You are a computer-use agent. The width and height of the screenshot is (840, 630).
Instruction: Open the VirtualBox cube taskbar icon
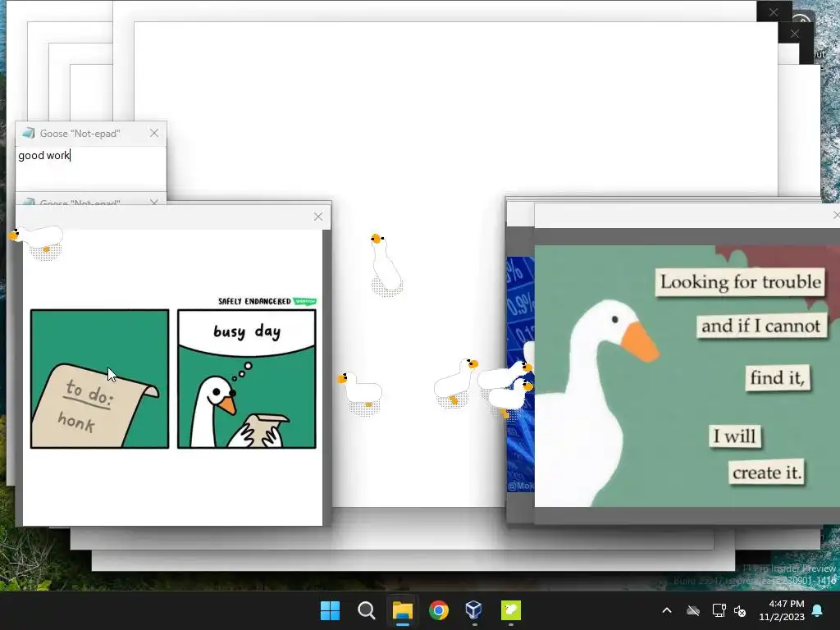[x=474, y=610]
